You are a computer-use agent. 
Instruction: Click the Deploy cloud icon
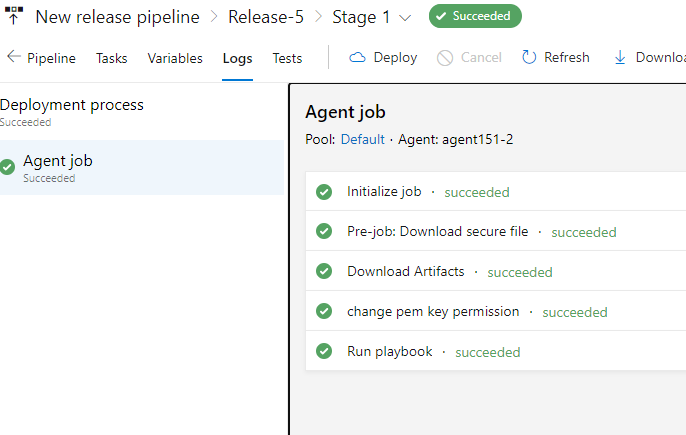(x=358, y=58)
